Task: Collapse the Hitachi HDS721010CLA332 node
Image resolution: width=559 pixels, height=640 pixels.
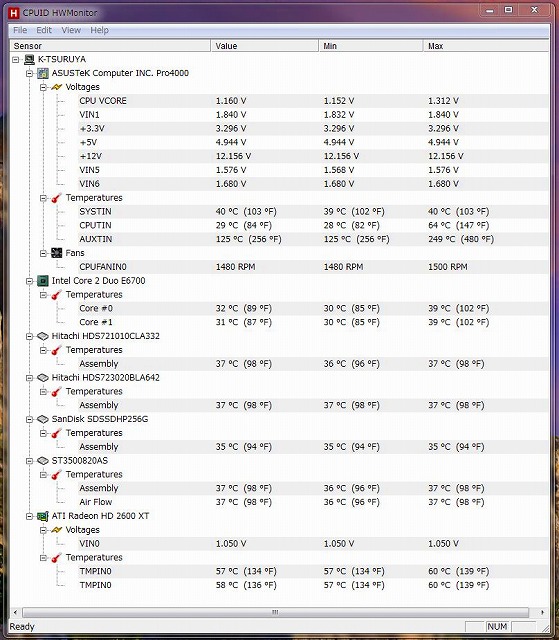Action: [x=29, y=336]
